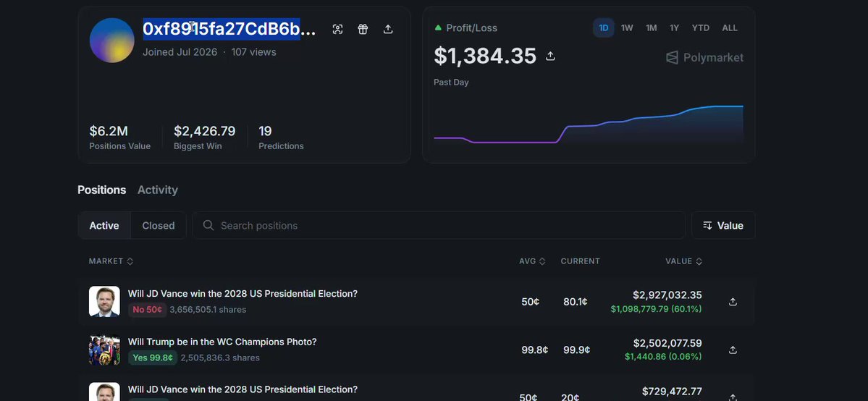Click the Joined Jul 2026 text

pyautogui.click(x=180, y=52)
